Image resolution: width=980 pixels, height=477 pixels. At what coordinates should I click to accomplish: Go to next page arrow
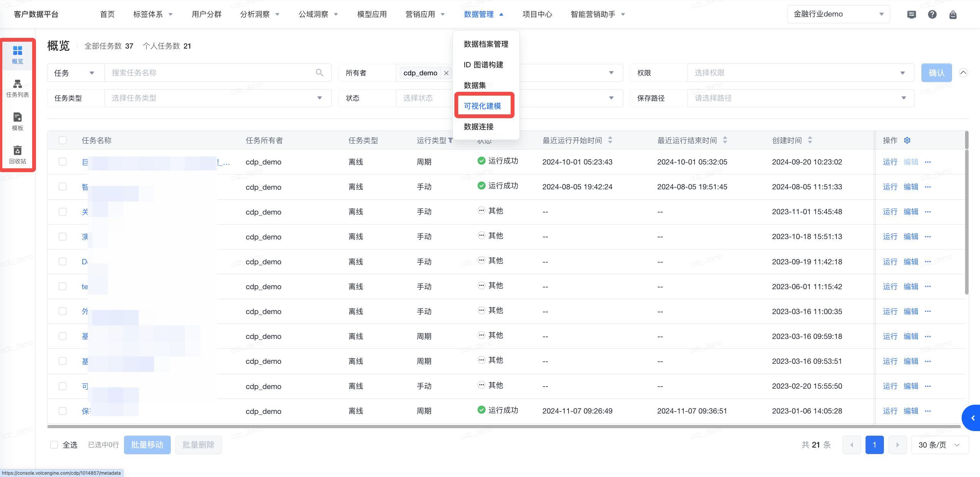tap(898, 445)
